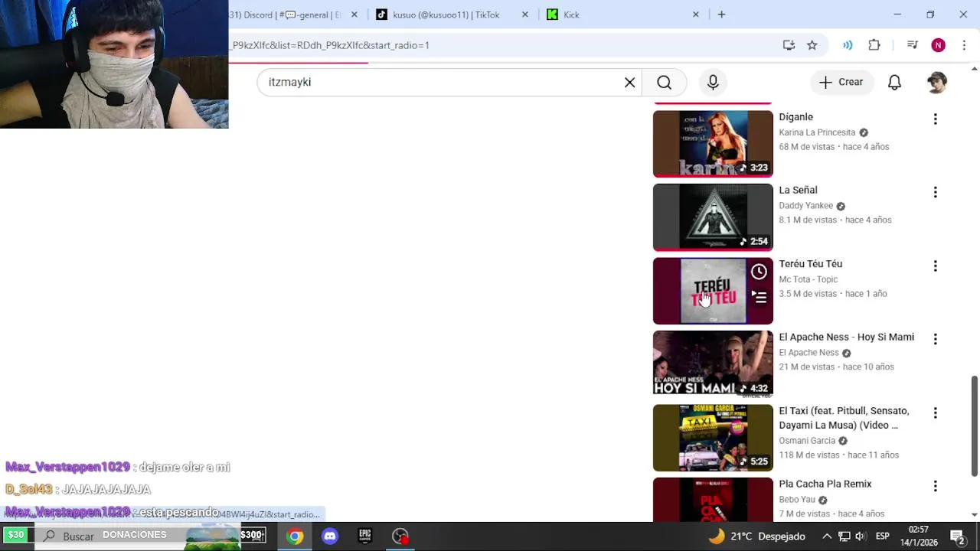This screenshot has height=551, width=980.
Task: Click the YouTube search magnifier button
Action: pyautogui.click(x=664, y=82)
